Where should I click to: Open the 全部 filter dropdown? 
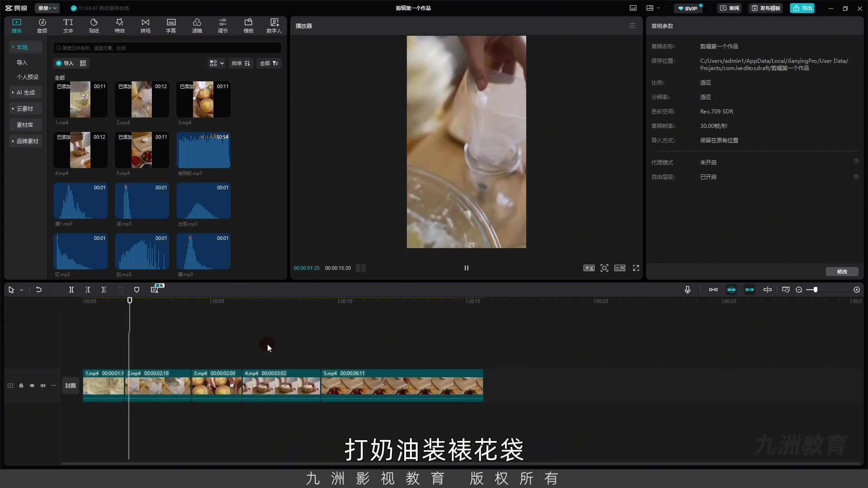click(x=269, y=63)
